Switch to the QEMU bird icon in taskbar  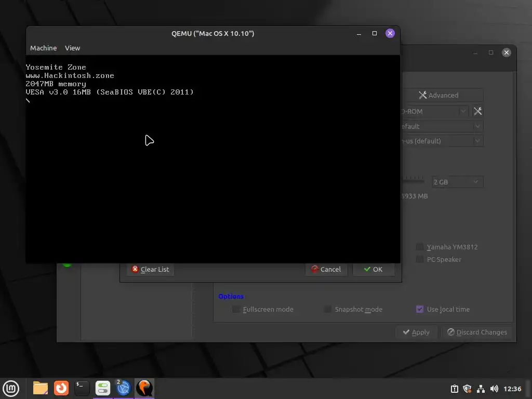(x=144, y=389)
